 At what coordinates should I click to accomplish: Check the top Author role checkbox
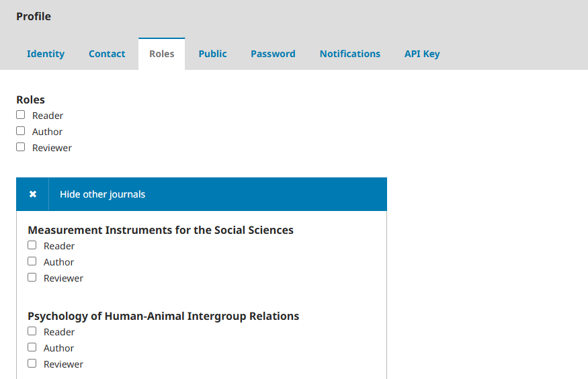(x=21, y=131)
